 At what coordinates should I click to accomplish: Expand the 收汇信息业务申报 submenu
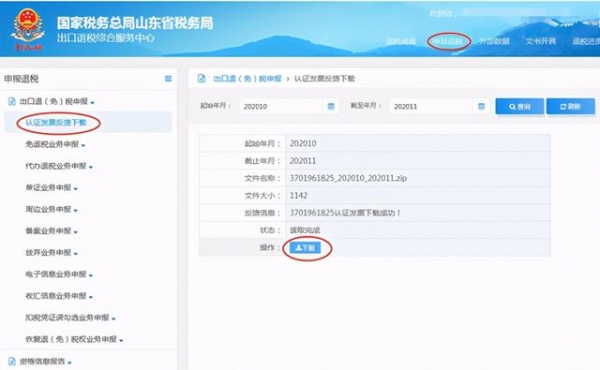tap(59, 296)
